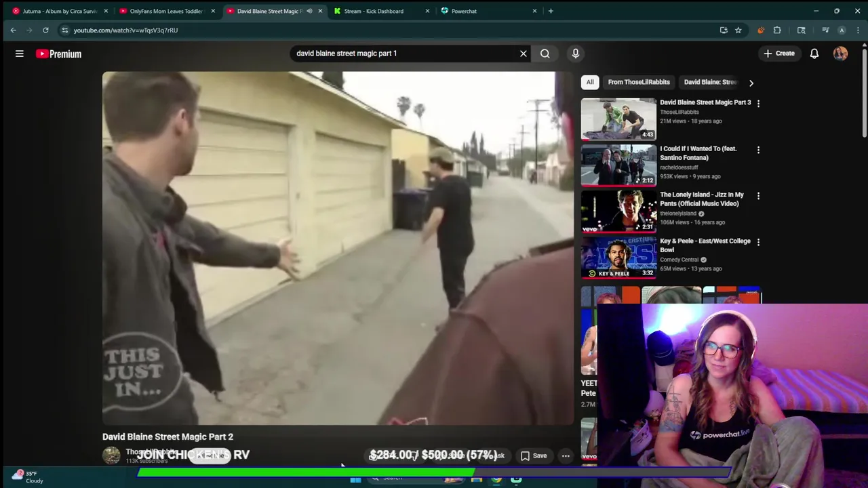Show more filter chips with right arrow
868x488 pixels.
(x=751, y=83)
